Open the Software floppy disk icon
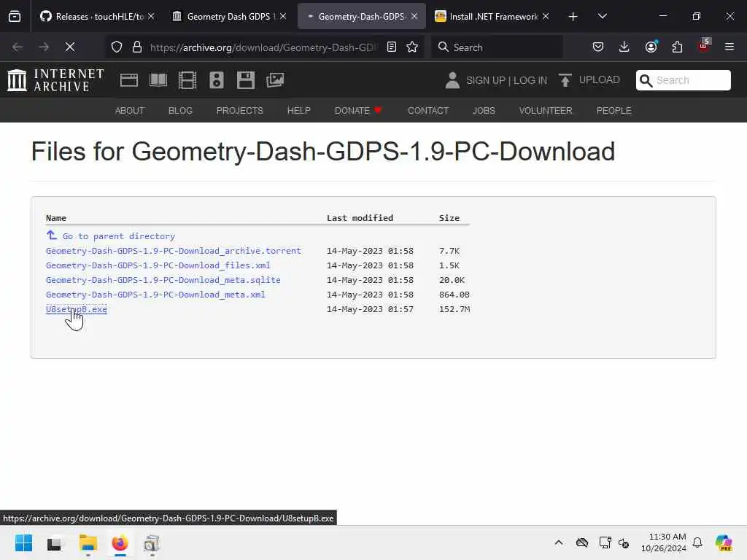Screen dimensions: 747x560 246,80
